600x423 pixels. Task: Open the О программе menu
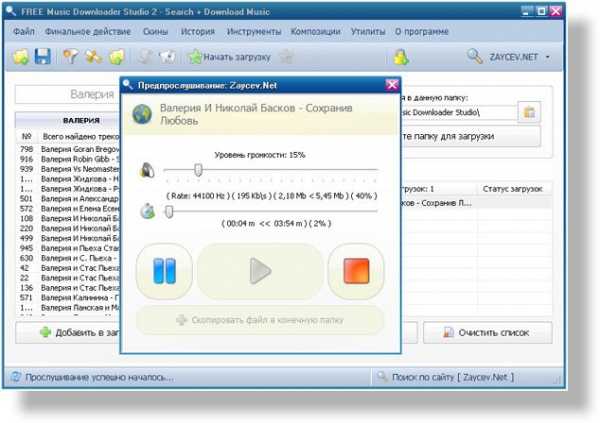coord(422,31)
